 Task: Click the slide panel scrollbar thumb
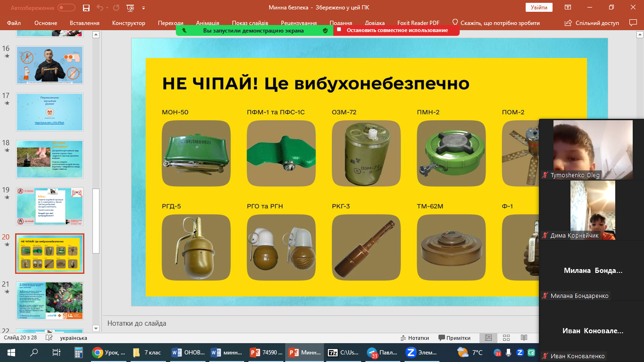click(96, 221)
